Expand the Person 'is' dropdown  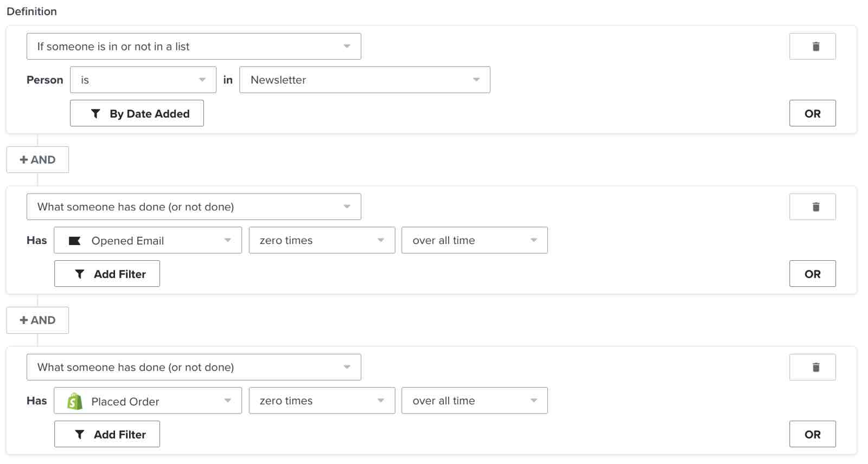tap(143, 80)
